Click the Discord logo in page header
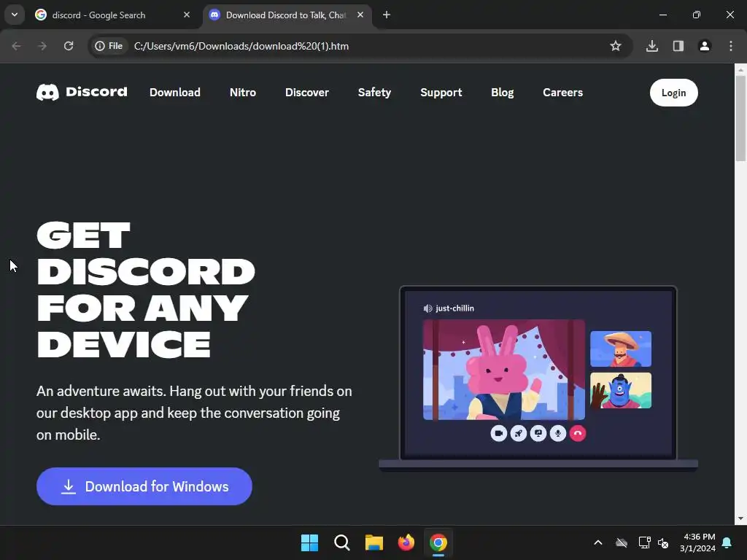This screenshot has height=560, width=747. [82, 92]
